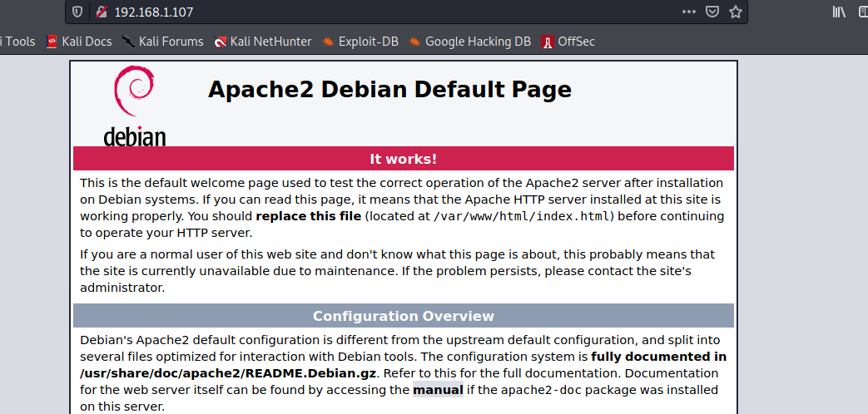Click the Kali Docs red icon

point(52,42)
